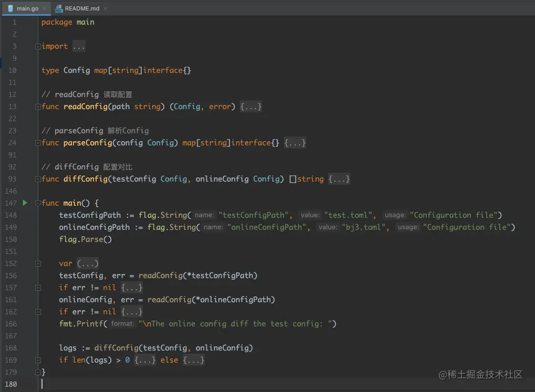Expand the fold marker on line 162
535x392 pixels.
(x=38, y=312)
